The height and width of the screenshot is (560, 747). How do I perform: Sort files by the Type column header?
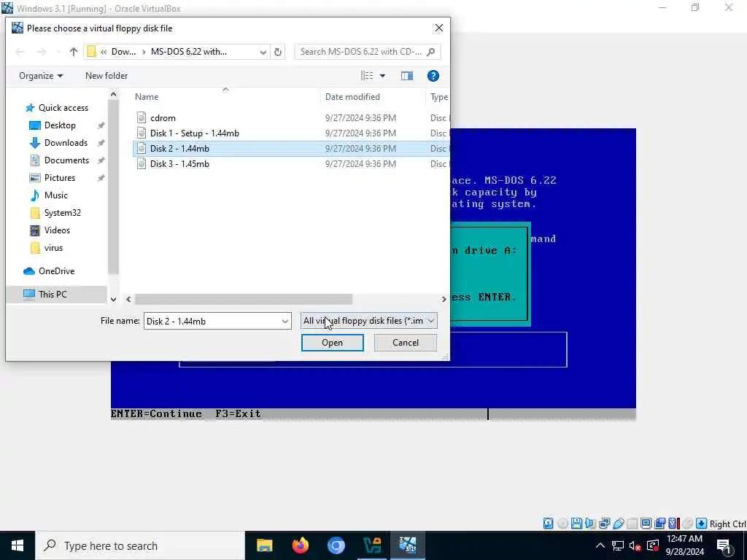click(x=438, y=97)
